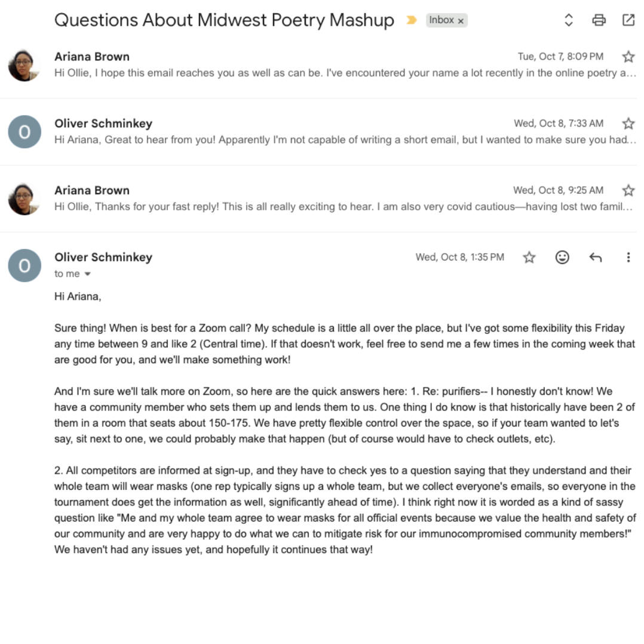Open the thread in a new window

628,20
